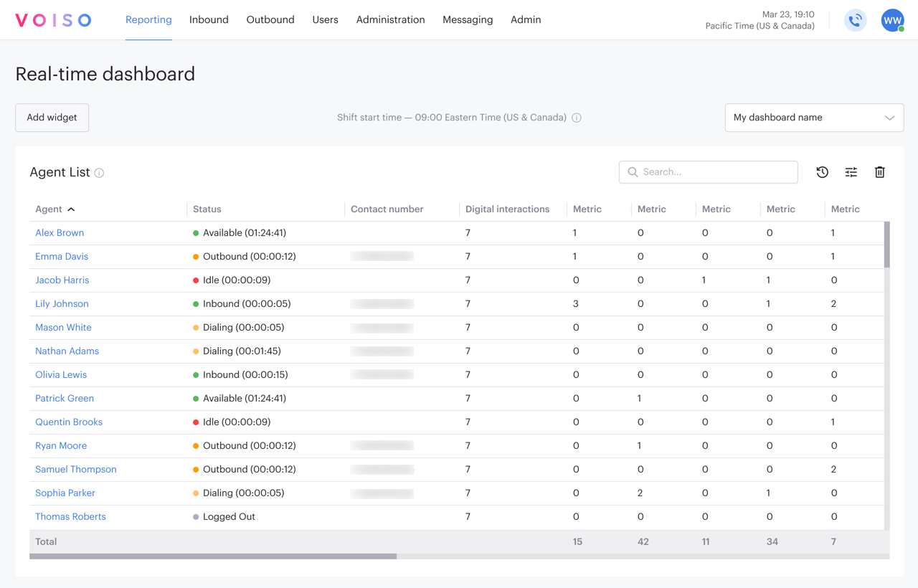Click the Add widget button

(x=52, y=117)
